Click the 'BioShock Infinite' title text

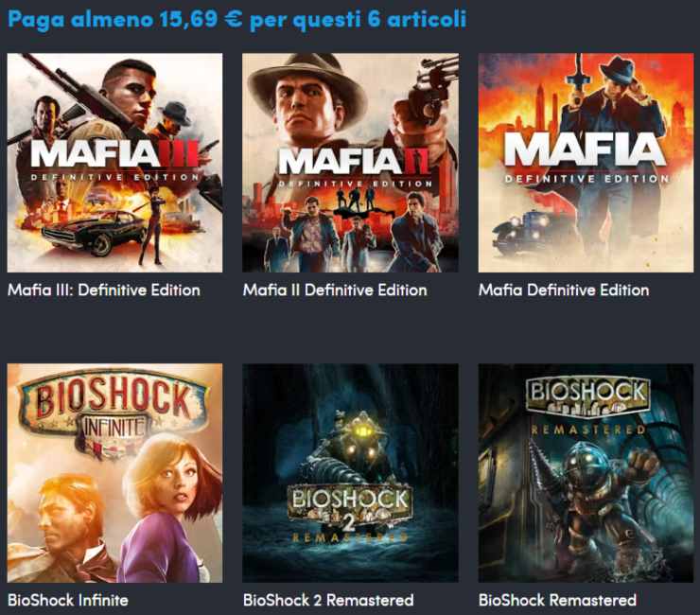pyautogui.click(x=68, y=600)
